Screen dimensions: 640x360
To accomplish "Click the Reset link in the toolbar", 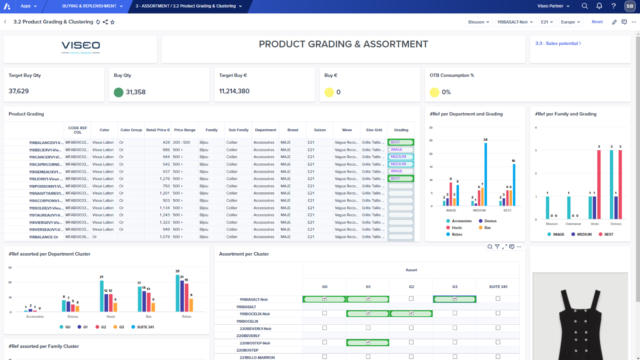I will tap(597, 22).
